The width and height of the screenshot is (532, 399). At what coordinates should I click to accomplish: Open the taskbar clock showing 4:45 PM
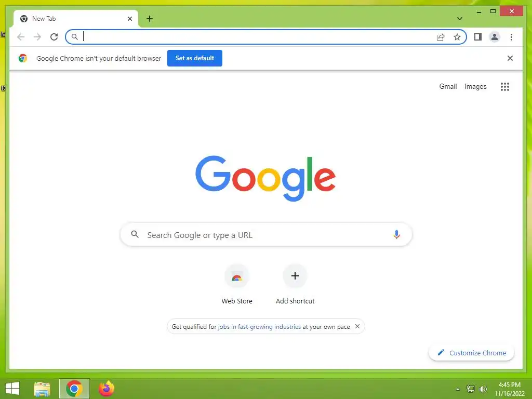(x=509, y=389)
